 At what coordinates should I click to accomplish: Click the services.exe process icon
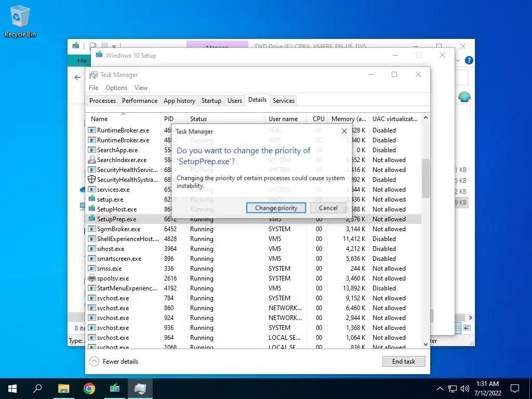coord(91,189)
